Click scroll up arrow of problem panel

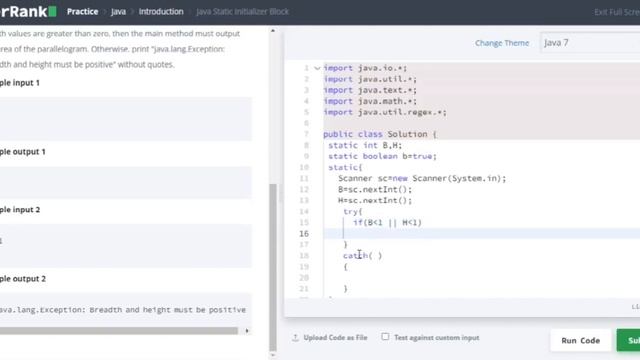coord(273,31)
